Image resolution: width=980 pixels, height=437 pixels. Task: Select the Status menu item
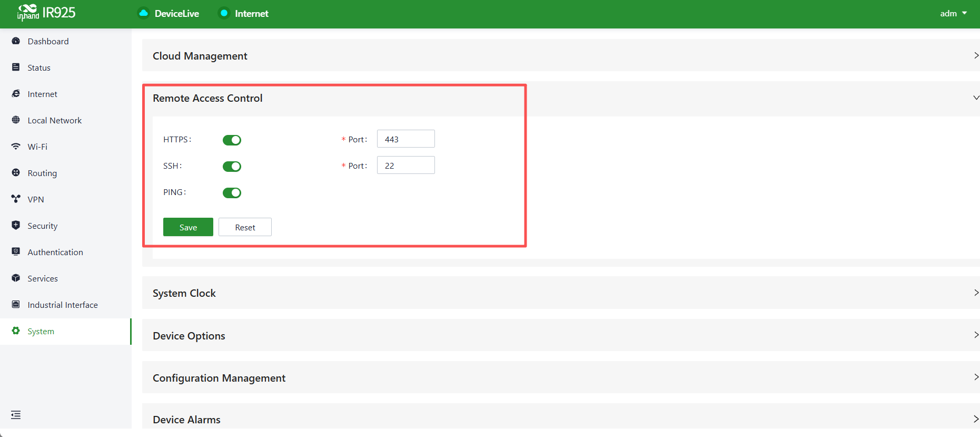(66, 67)
